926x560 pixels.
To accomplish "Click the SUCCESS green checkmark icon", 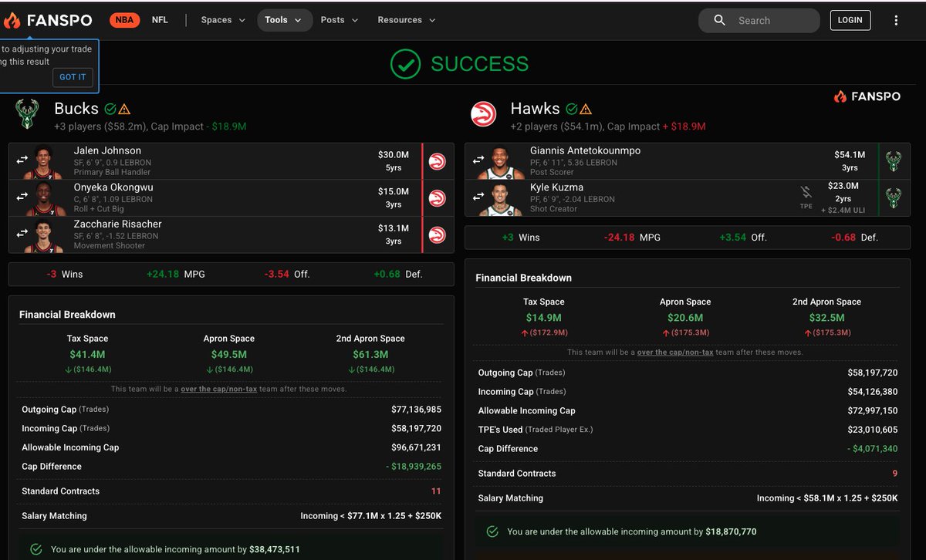I will [406, 64].
